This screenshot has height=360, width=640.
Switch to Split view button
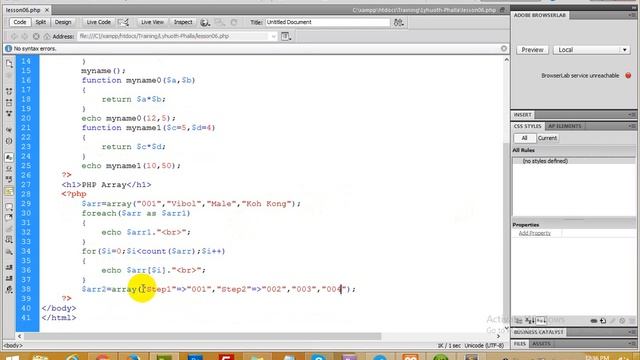(40, 22)
